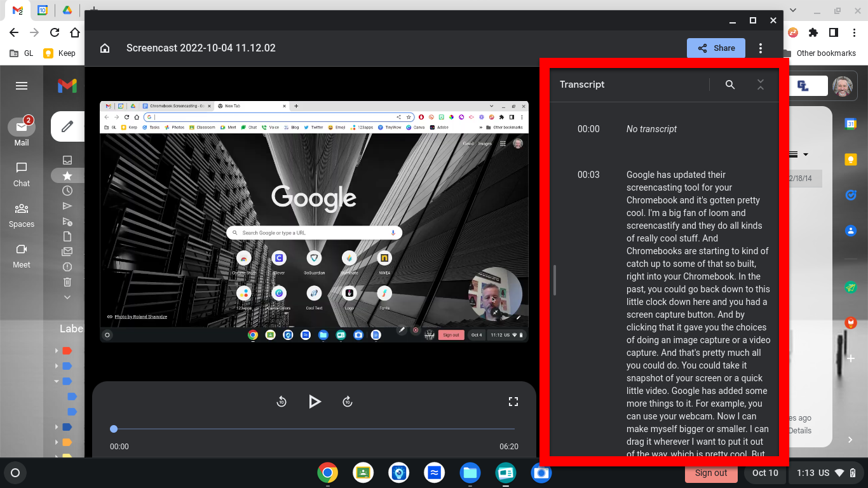868x488 pixels.
Task: Expand More folders chevron in Gmail
Action: 67,297
